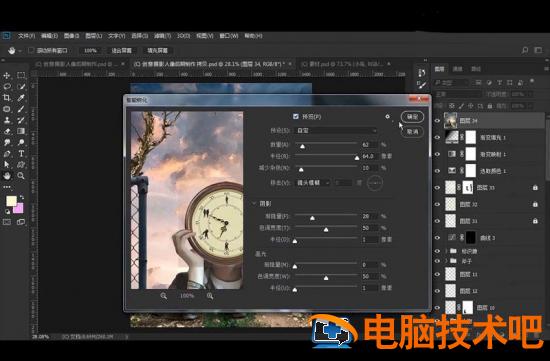
Task: Toggle Quick Mask mode icon
Action: click(x=7, y=222)
